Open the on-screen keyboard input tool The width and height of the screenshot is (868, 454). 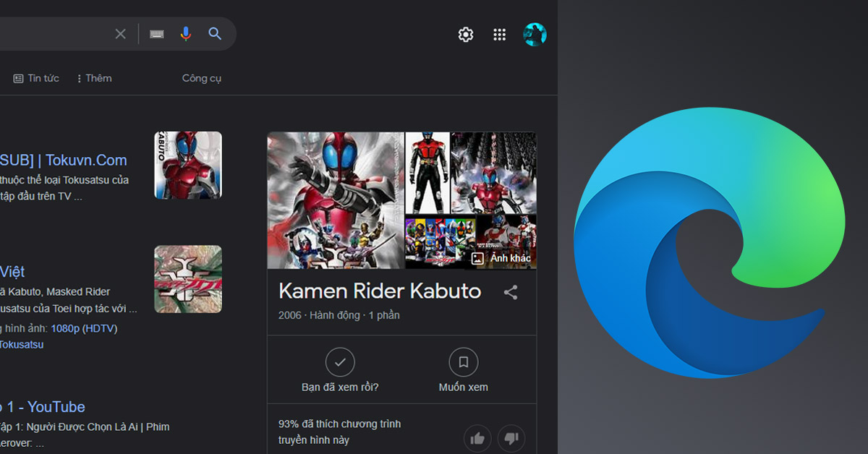[x=157, y=34]
